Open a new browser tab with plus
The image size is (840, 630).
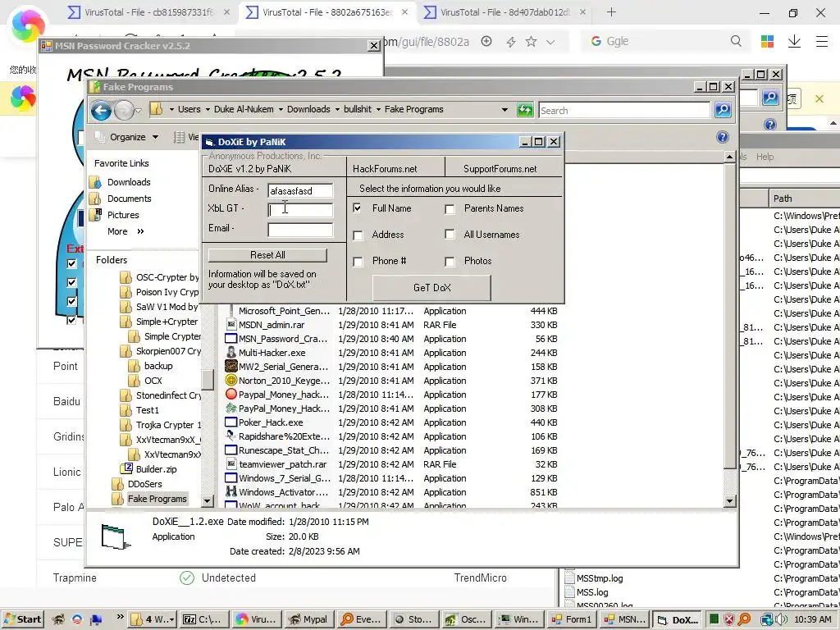[611, 11]
